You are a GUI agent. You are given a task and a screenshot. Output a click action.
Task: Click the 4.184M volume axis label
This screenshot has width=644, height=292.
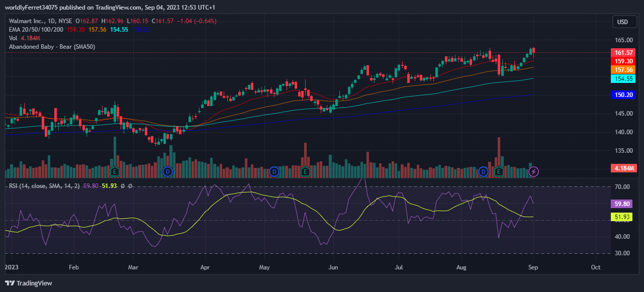pos(623,168)
